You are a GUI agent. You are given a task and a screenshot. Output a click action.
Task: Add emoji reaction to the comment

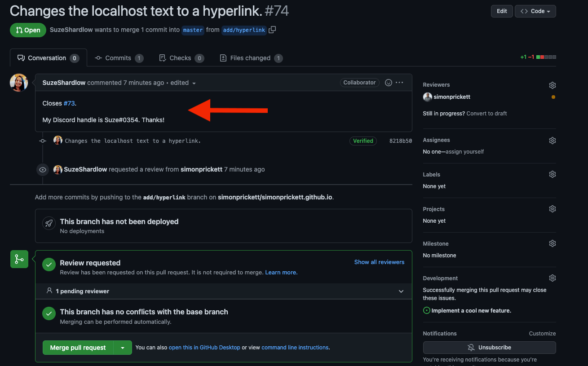(389, 83)
